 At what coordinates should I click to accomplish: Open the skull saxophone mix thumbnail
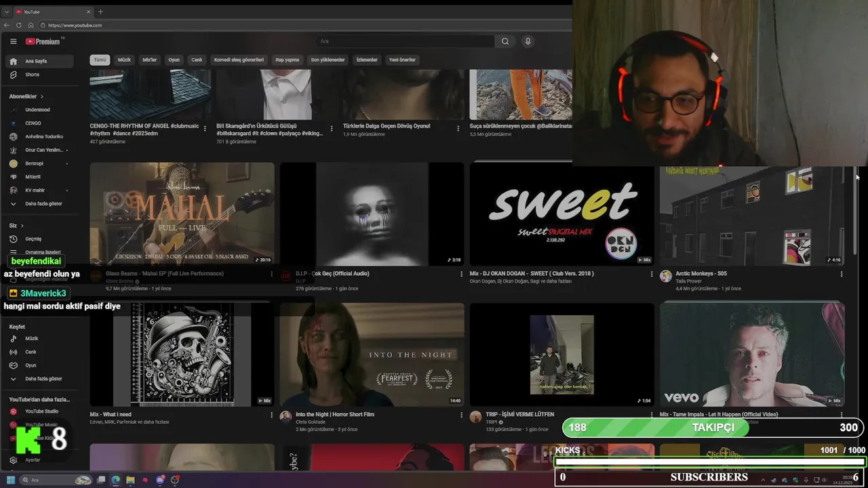coord(182,354)
